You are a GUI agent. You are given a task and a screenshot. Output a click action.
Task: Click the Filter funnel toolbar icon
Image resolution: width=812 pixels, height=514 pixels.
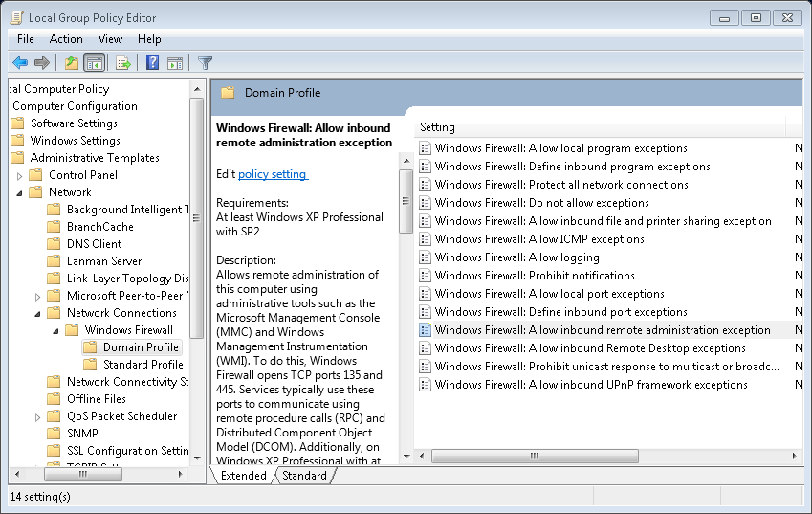[205, 63]
